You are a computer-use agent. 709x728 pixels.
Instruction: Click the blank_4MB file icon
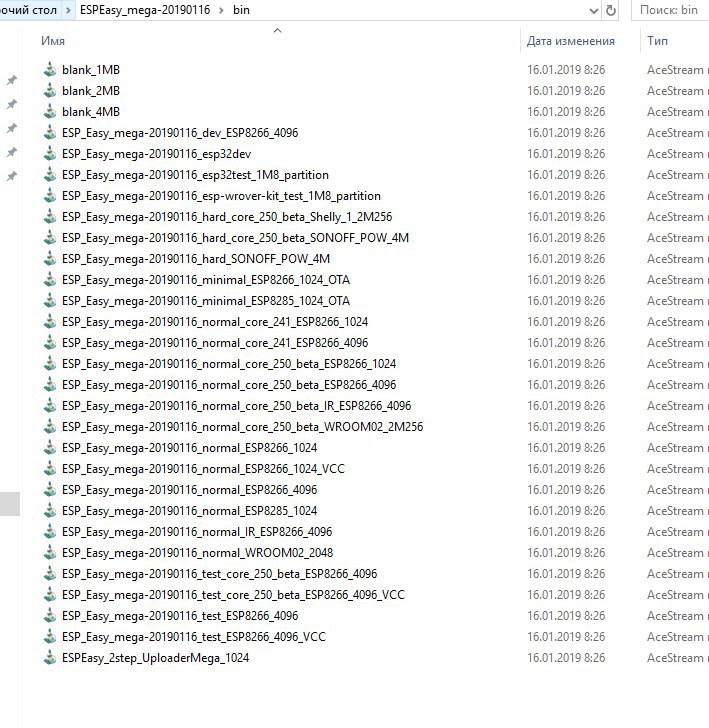click(50, 111)
